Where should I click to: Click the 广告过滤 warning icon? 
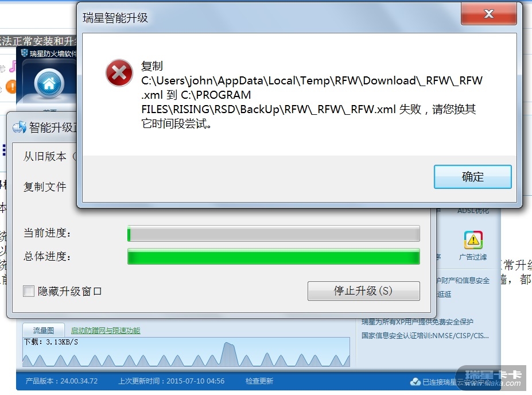(x=473, y=240)
